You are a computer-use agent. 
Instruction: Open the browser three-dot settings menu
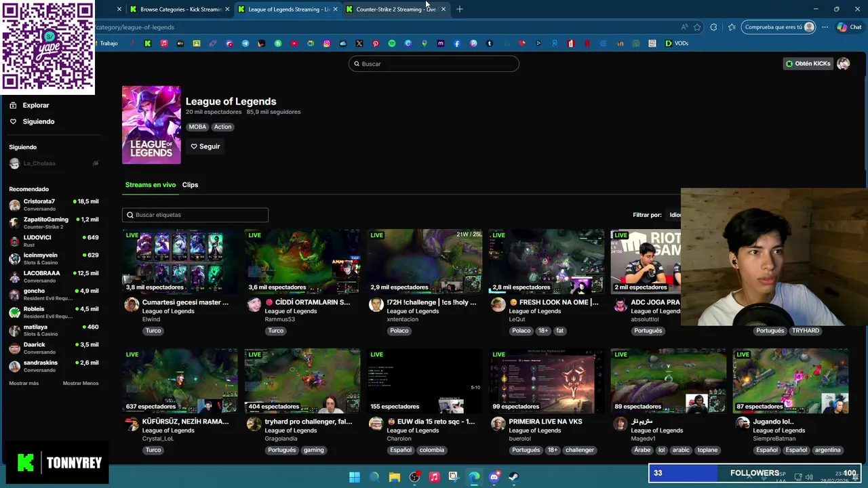tap(825, 27)
